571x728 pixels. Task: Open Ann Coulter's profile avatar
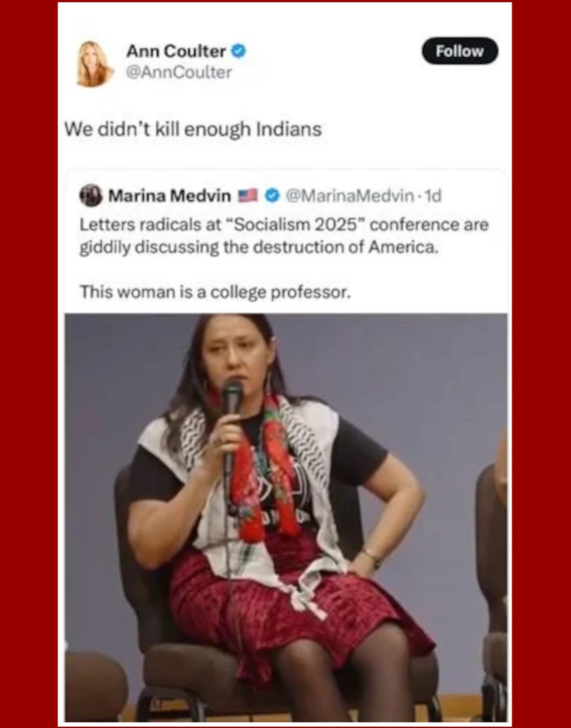pos(93,63)
